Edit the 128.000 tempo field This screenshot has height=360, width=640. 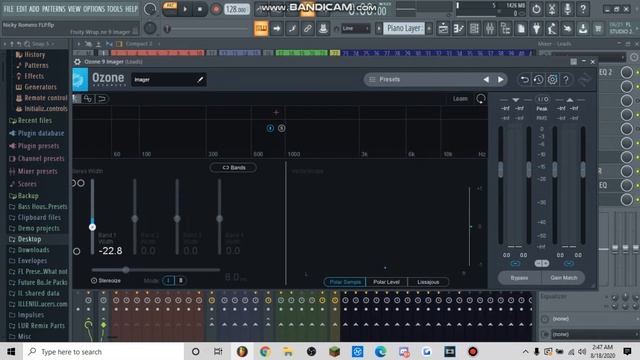pyautogui.click(x=237, y=9)
